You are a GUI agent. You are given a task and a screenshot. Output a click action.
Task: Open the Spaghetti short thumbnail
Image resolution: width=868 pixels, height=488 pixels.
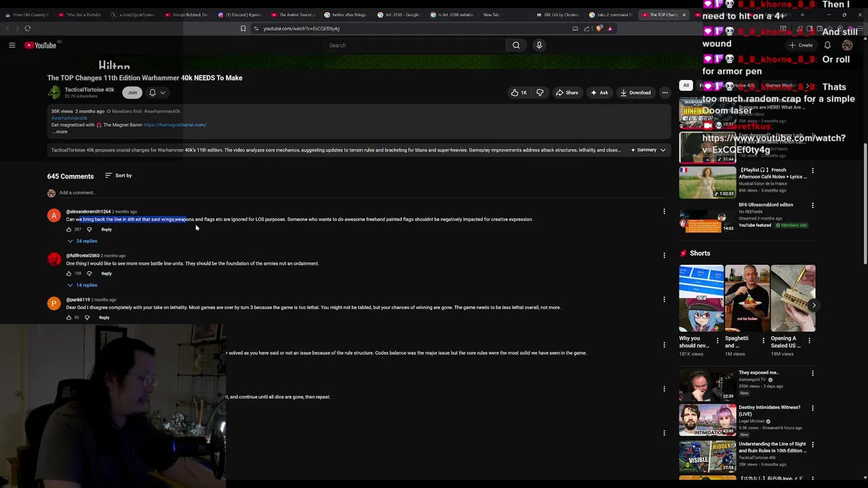coord(747,298)
